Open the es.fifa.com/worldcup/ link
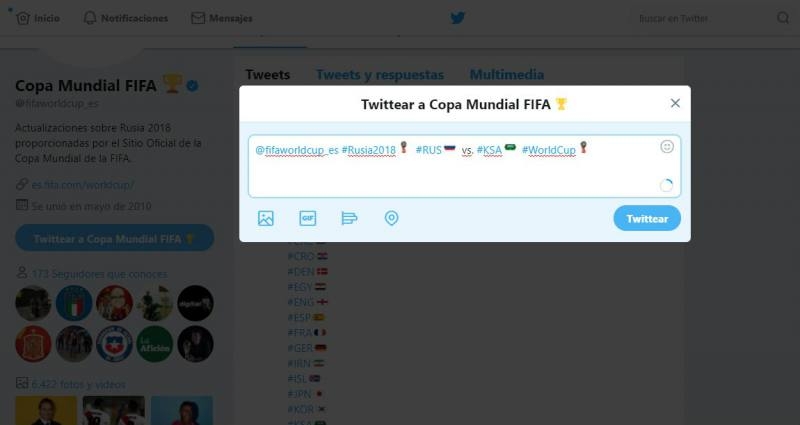This screenshot has height=425, width=800. click(x=83, y=184)
